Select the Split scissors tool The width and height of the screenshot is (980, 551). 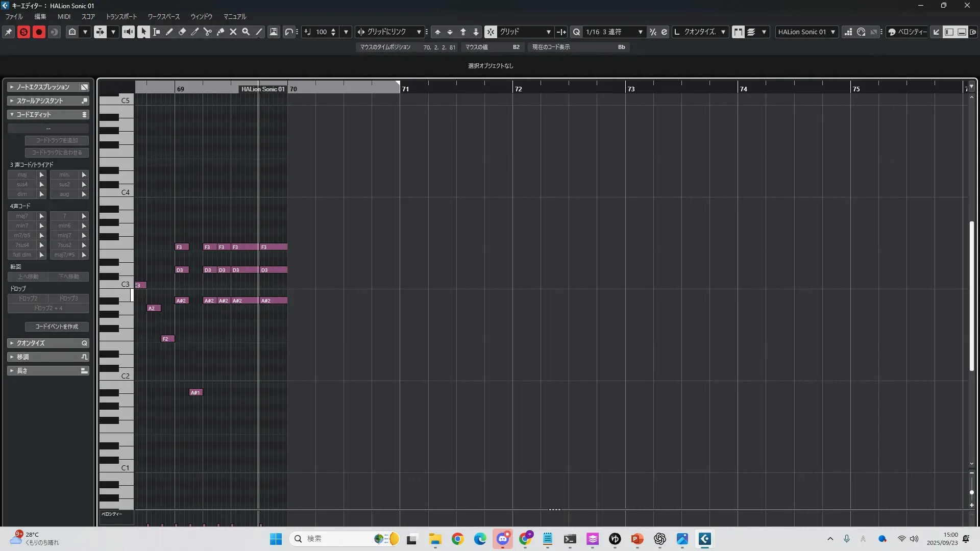(x=208, y=32)
